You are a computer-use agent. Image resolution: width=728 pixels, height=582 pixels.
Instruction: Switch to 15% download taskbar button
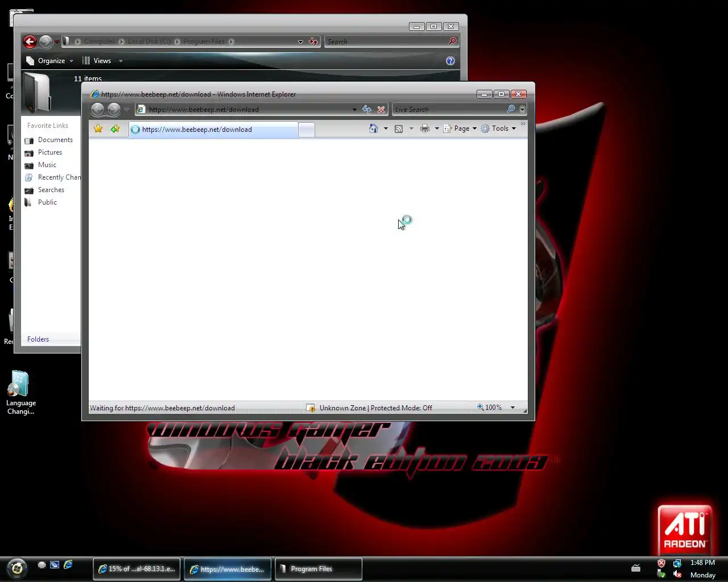coord(136,569)
